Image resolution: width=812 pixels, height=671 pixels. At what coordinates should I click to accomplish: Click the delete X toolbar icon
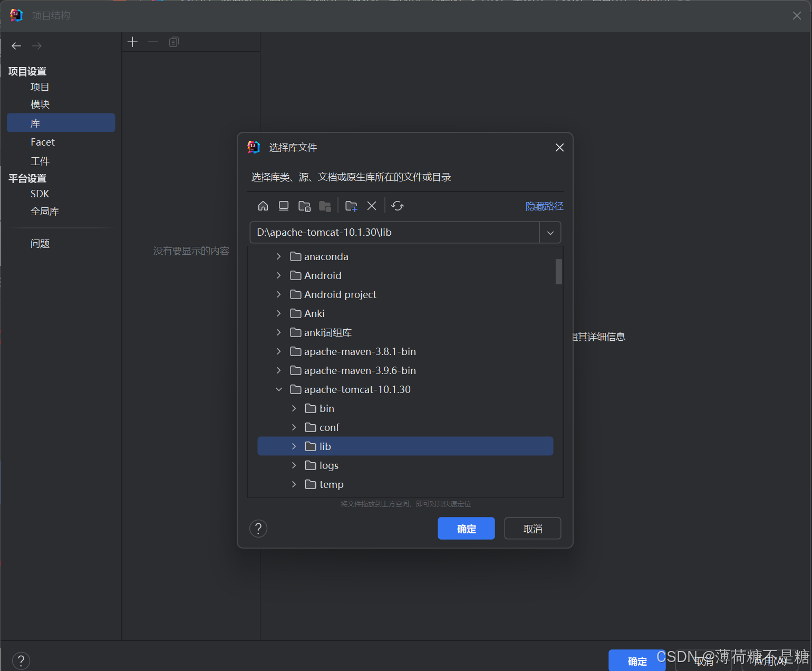(372, 206)
